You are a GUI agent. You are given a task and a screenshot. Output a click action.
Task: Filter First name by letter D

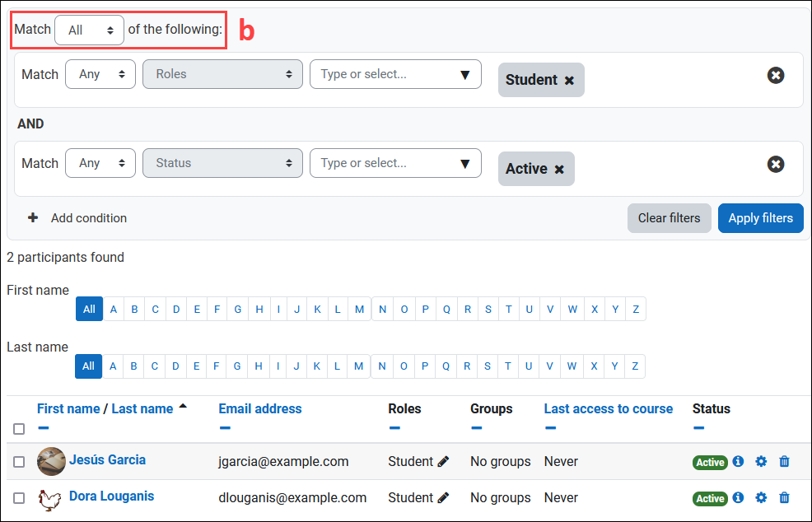[x=176, y=309]
